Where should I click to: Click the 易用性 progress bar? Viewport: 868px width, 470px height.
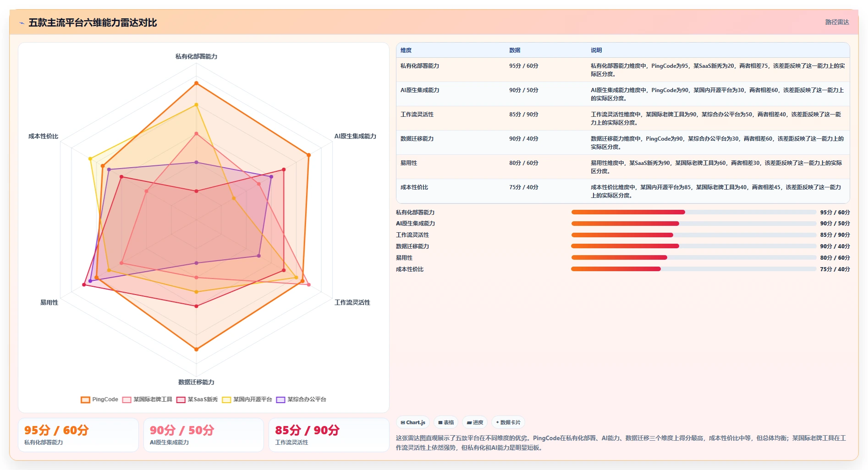pos(693,257)
